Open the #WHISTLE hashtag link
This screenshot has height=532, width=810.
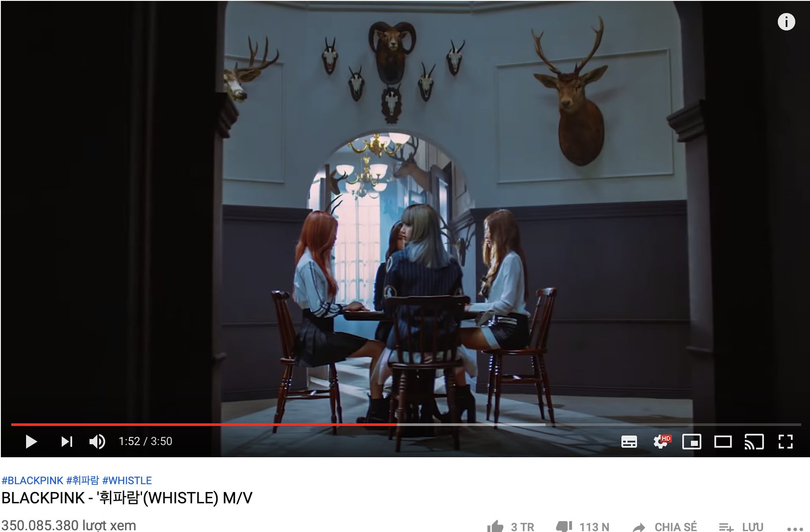tap(127, 480)
